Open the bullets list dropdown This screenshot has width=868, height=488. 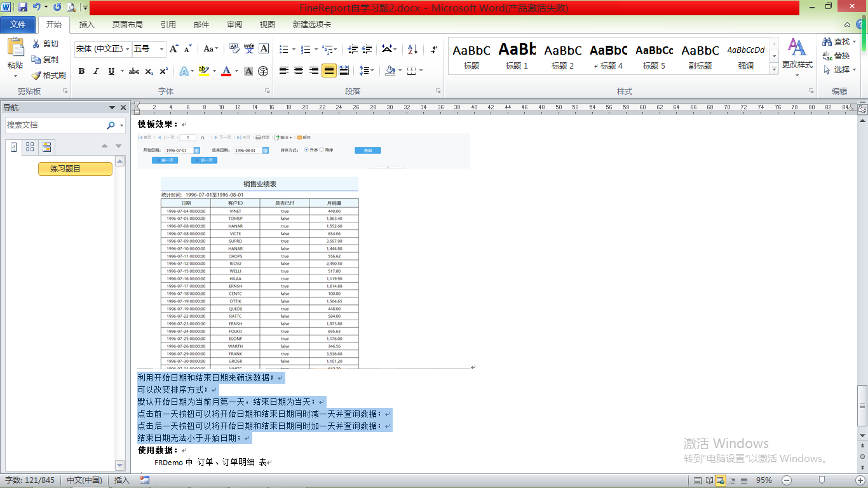click(x=293, y=49)
